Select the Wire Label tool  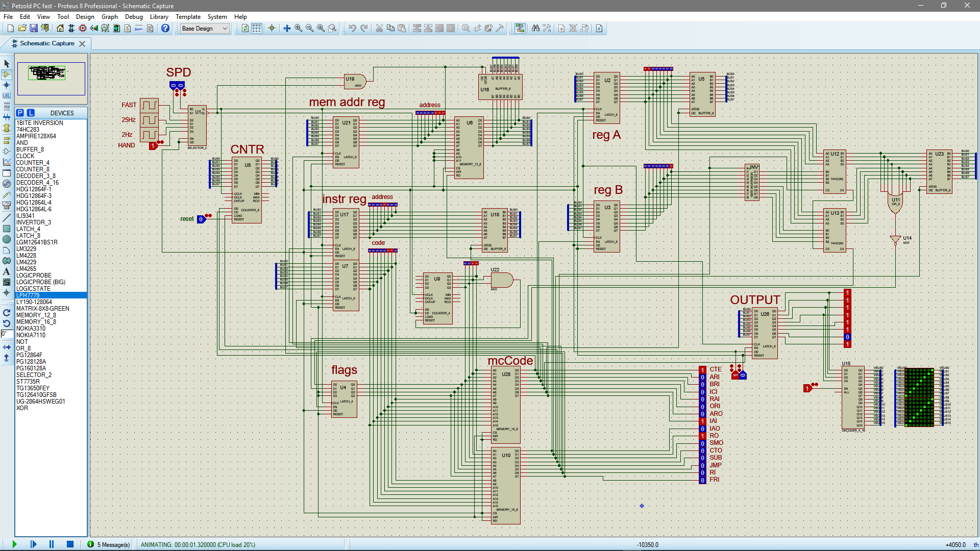7,96
